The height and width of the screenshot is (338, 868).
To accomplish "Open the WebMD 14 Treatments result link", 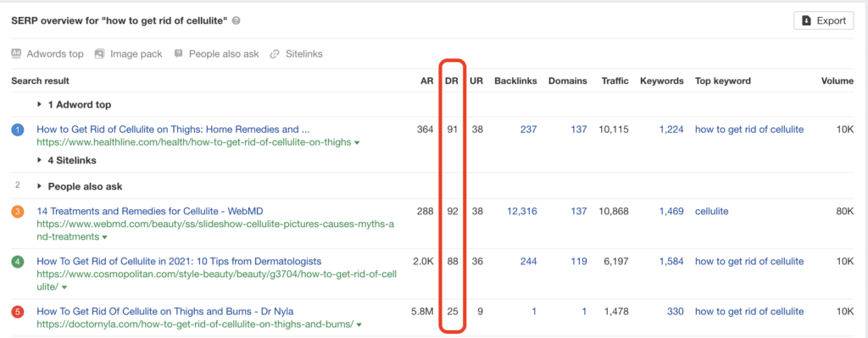I will (x=149, y=211).
